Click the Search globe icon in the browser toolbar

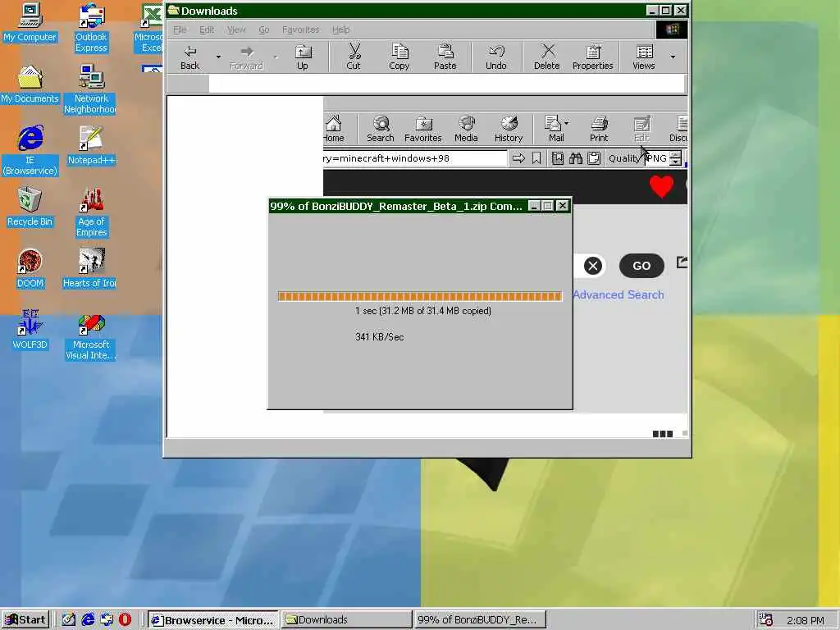(381, 124)
